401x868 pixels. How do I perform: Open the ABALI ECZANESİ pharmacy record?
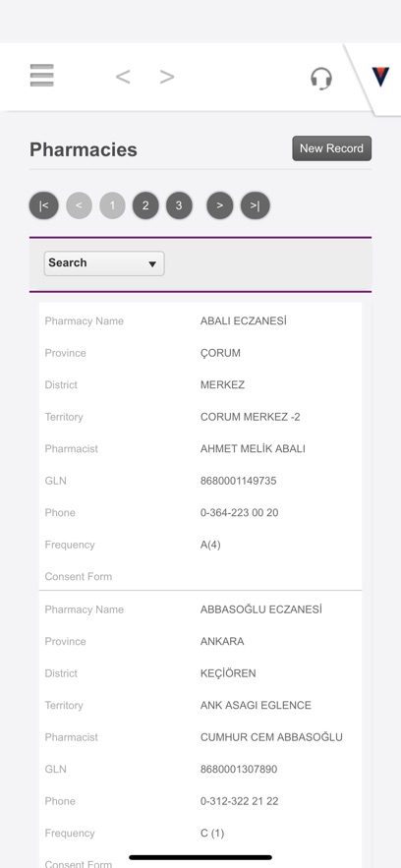click(244, 321)
